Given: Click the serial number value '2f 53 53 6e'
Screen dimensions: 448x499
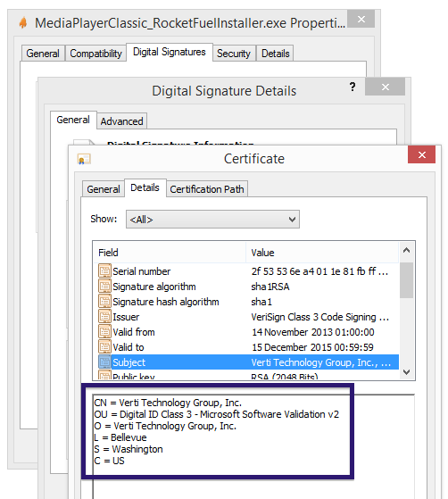Looking at the screenshot, I should [x=319, y=271].
